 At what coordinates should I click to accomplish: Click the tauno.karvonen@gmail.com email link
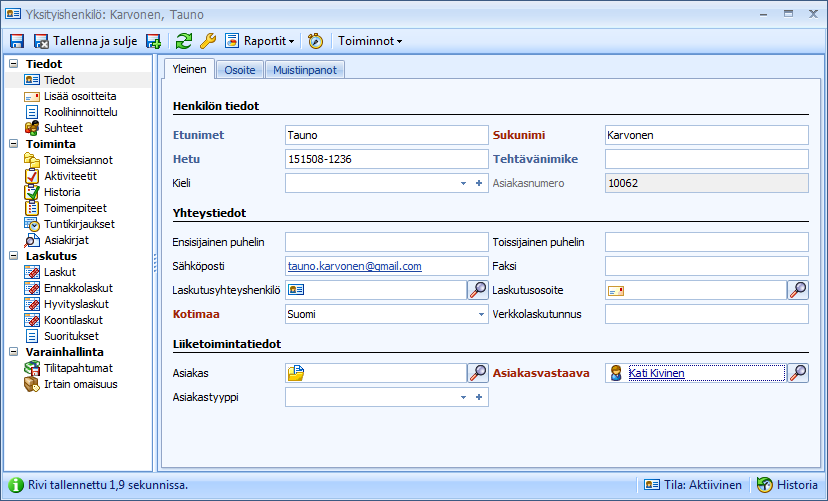click(x=354, y=266)
